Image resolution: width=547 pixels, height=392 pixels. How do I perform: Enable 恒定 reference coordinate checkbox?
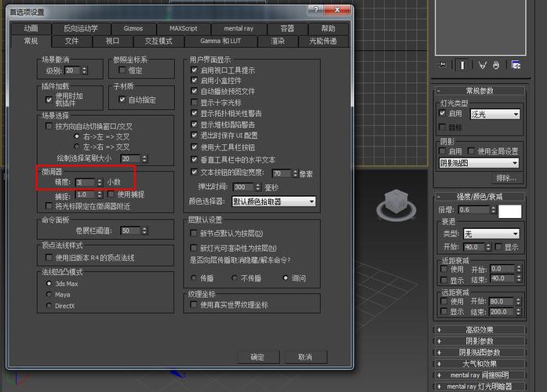click(122, 70)
